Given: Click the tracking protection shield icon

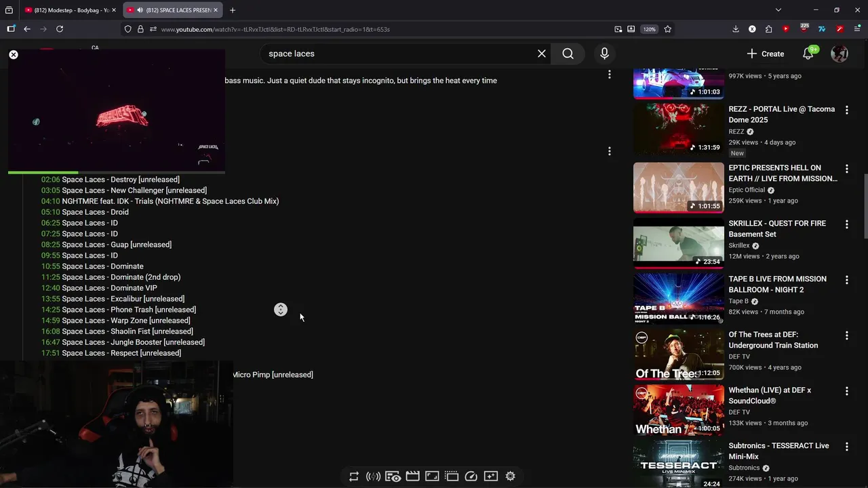Looking at the screenshot, I should point(127,29).
